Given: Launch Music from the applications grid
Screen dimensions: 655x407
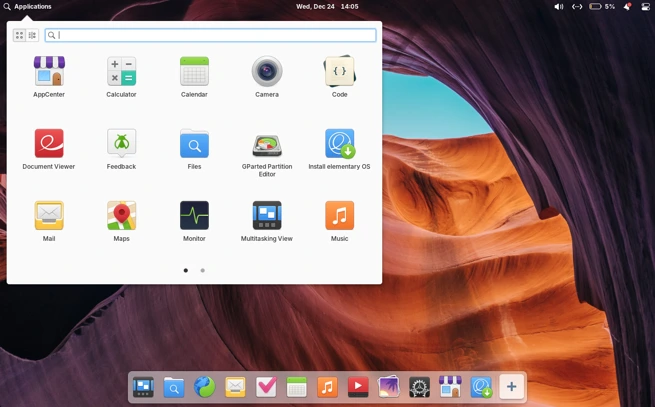Looking at the screenshot, I should pos(340,221).
